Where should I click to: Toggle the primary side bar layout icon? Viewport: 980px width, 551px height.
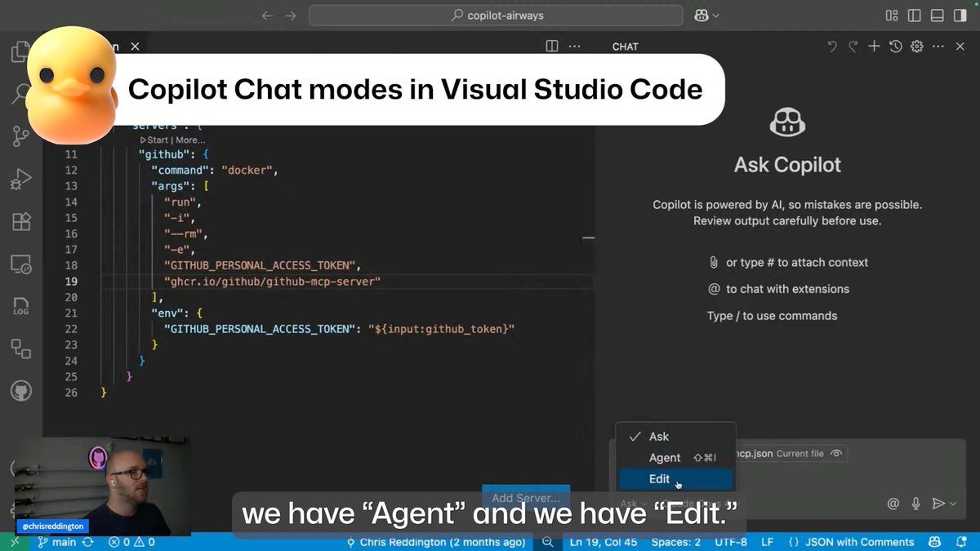point(915,15)
